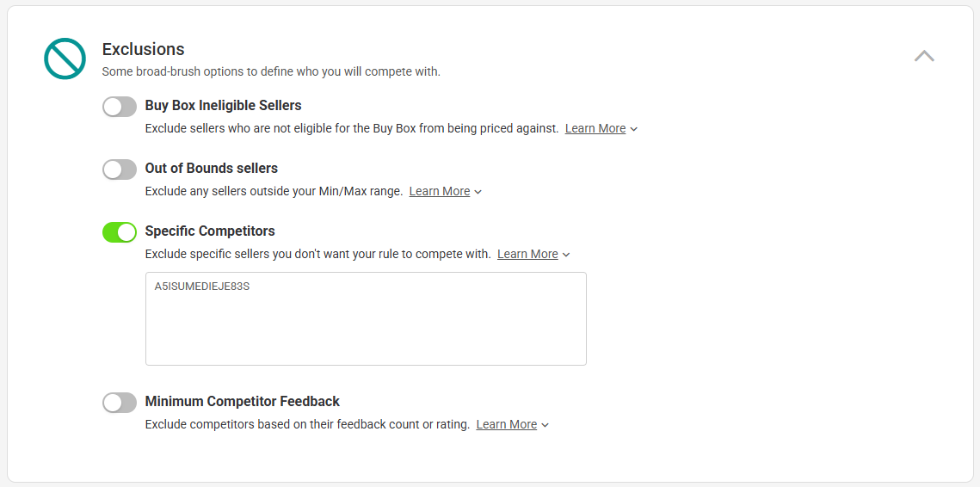
Task: Enable the Minimum Competitor Feedback toggle
Action: tap(120, 403)
